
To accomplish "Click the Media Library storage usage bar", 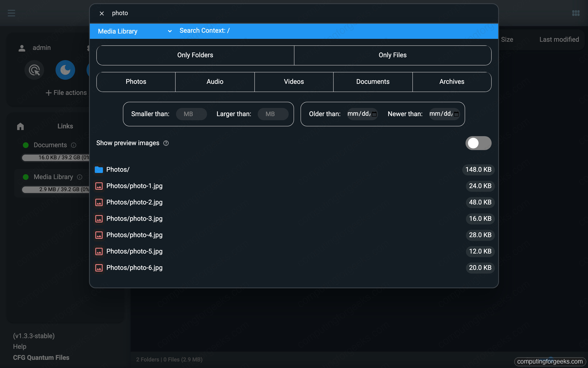I will pos(56,190).
